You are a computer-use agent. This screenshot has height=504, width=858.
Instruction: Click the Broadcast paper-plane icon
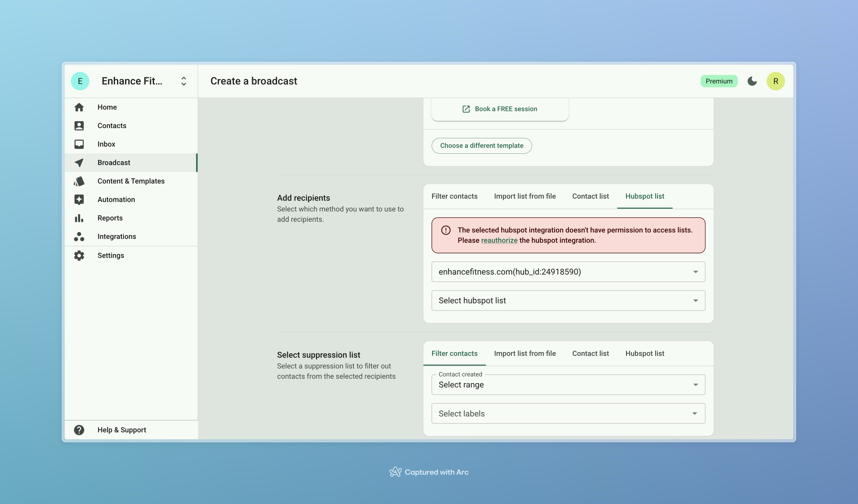pyautogui.click(x=79, y=163)
